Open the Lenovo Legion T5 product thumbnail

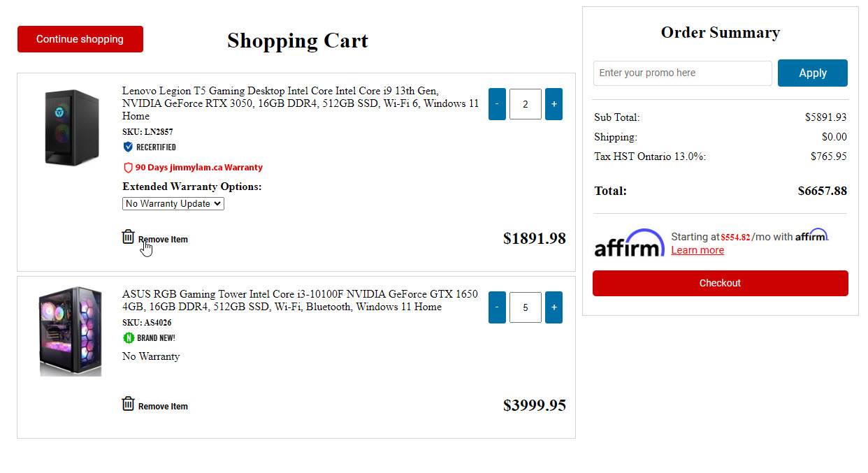72,127
